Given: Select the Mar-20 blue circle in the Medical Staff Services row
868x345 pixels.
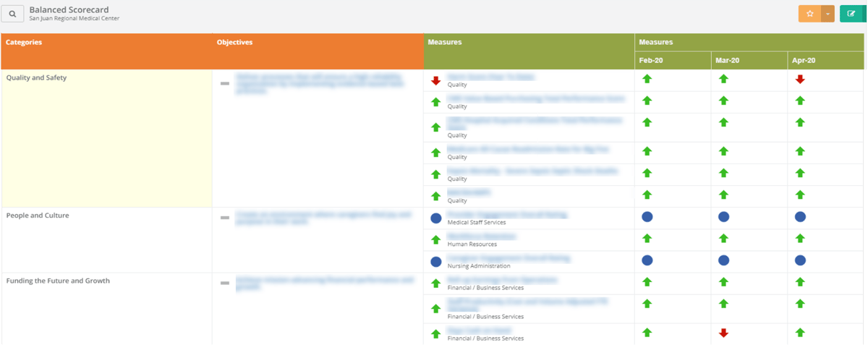Looking at the screenshot, I should (723, 216).
